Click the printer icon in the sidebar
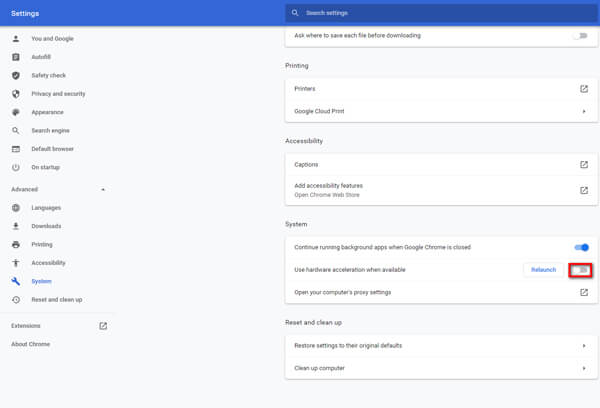 click(x=16, y=245)
